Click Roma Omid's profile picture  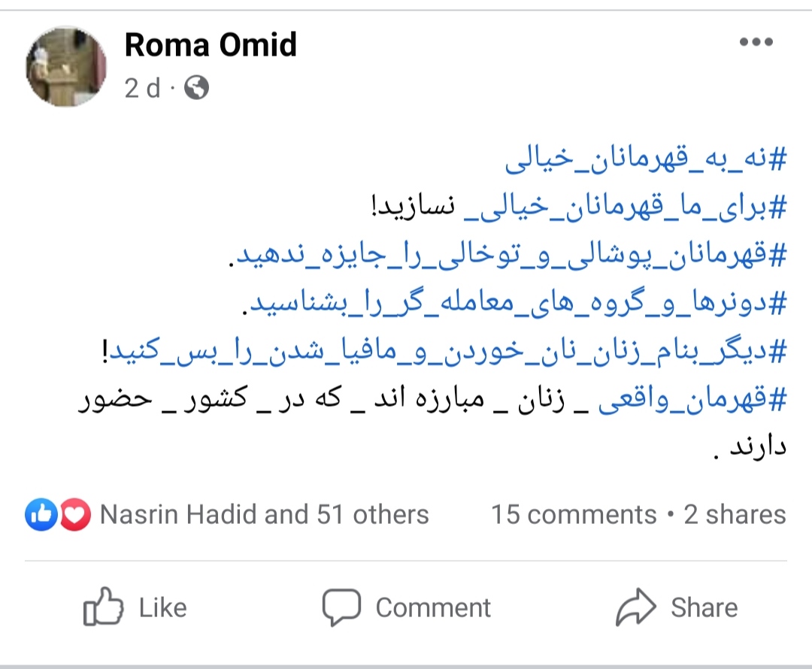coord(66,67)
